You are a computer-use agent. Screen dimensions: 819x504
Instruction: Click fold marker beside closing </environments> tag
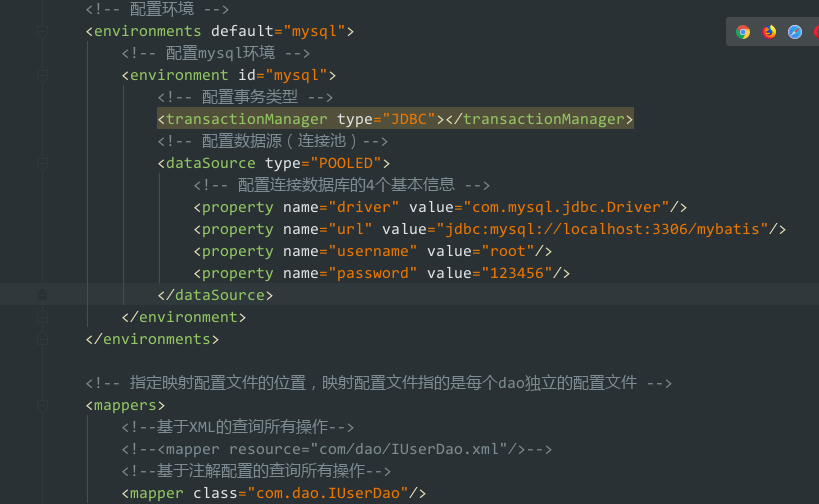tap(43, 339)
